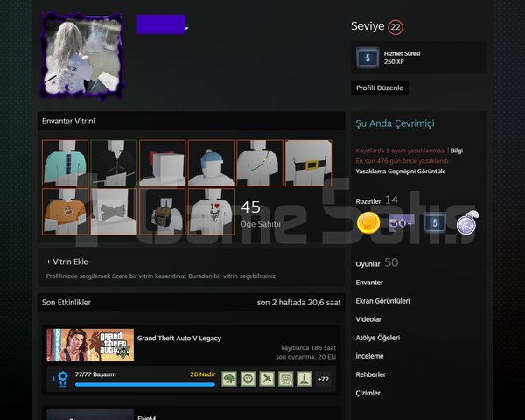Click the +72 more achievements box
This screenshot has height=420, width=525.
(x=323, y=379)
